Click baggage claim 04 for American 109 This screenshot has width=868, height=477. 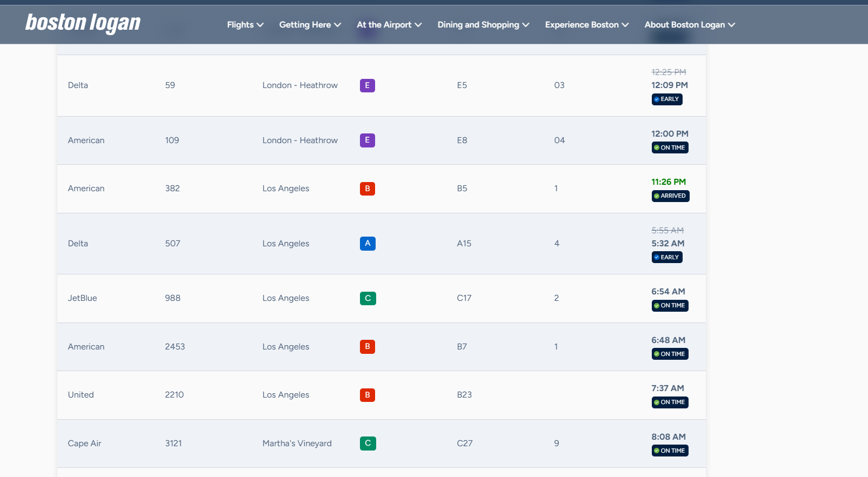559,140
